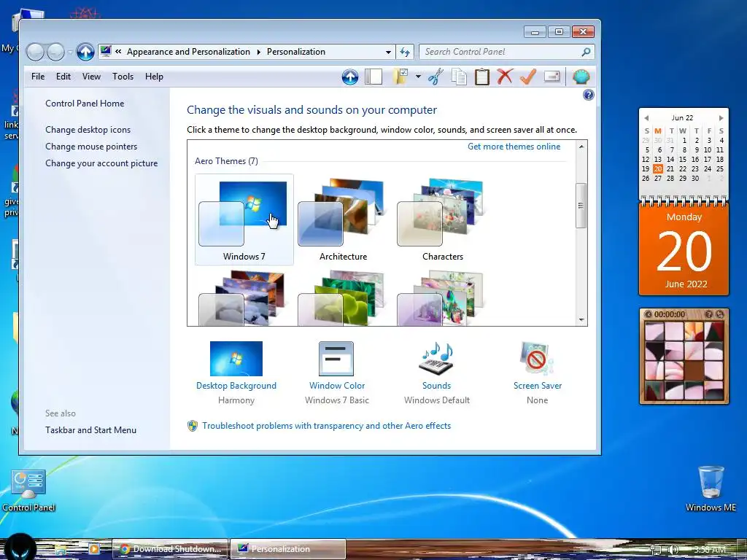Select date 15 in calendar gadget
Screen dimensions: 747x560
point(683,159)
